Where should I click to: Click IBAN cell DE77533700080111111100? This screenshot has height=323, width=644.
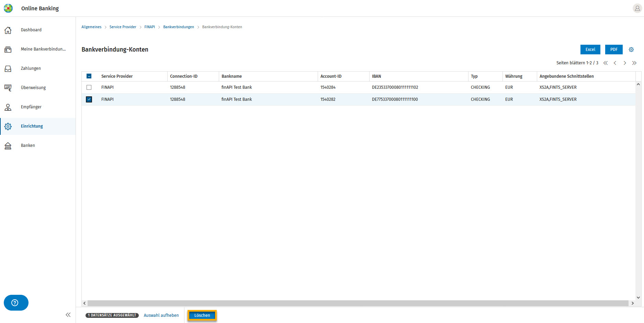pos(395,99)
